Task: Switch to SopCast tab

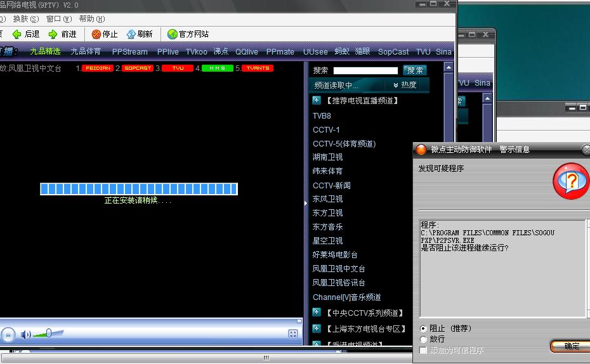Action: [x=393, y=52]
